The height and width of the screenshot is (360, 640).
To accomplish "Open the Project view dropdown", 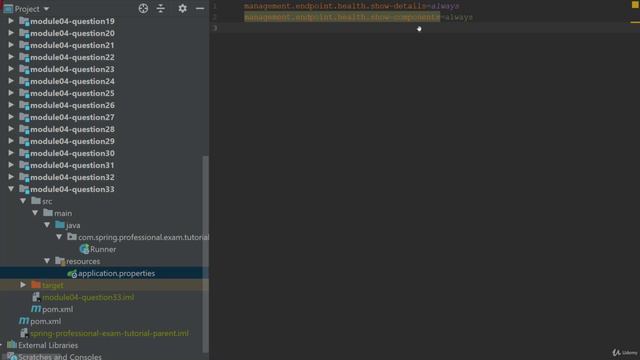I will (46, 9).
